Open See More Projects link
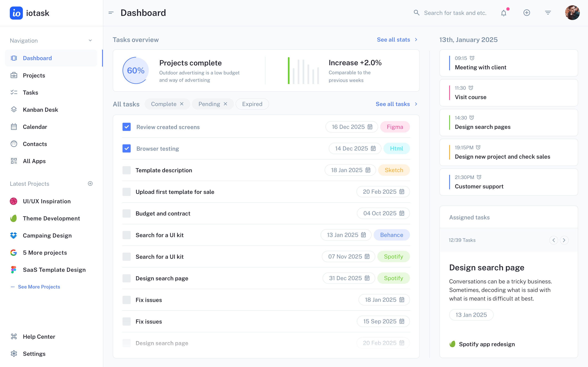This screenshot has height=367, width=588. tap(39, 287)
